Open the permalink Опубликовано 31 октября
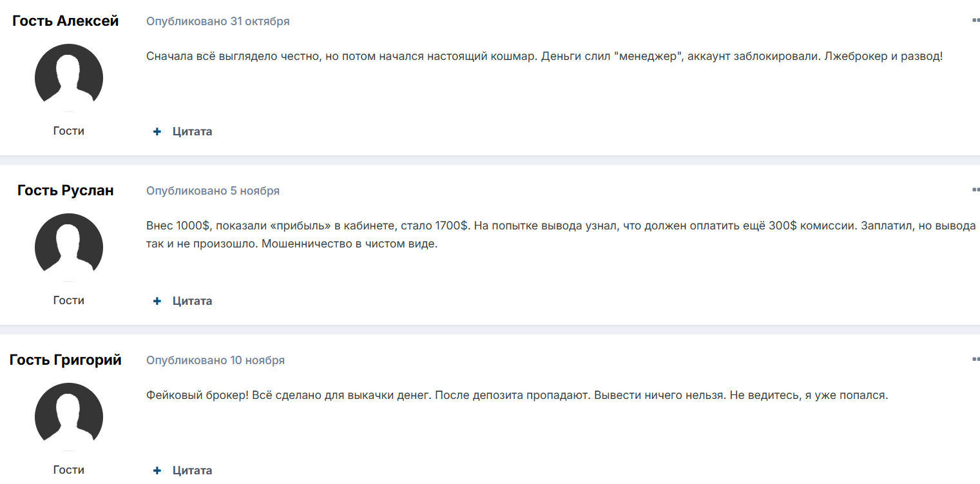This screenshot has width=980, height=484. click(217, 21)
